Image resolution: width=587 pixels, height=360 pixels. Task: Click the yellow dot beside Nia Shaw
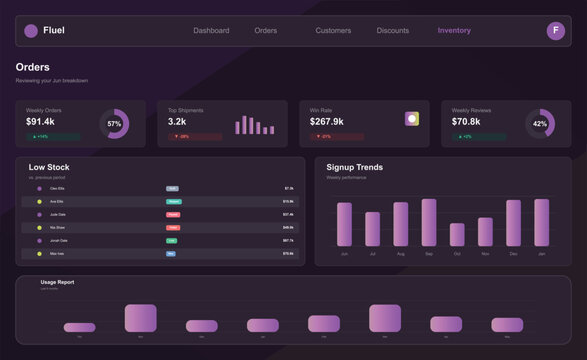[x=39, y=228]
